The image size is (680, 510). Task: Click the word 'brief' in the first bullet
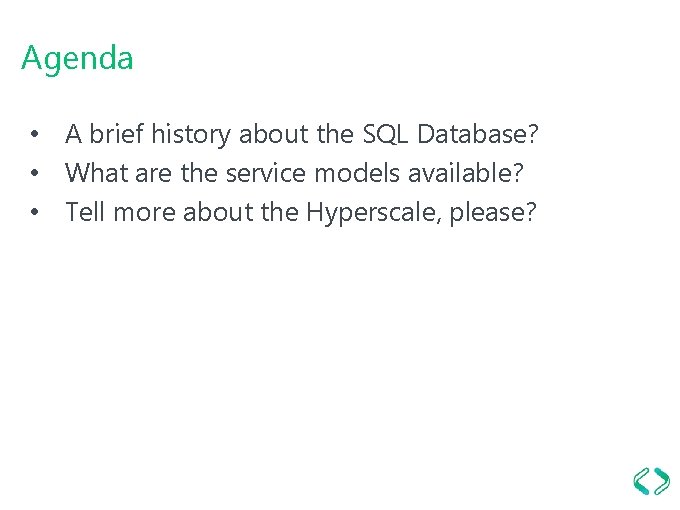[115, 134]
